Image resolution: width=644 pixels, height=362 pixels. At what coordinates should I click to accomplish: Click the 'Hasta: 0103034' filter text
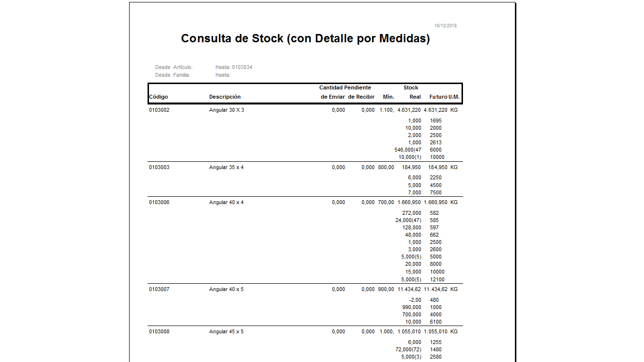point(233,67)
